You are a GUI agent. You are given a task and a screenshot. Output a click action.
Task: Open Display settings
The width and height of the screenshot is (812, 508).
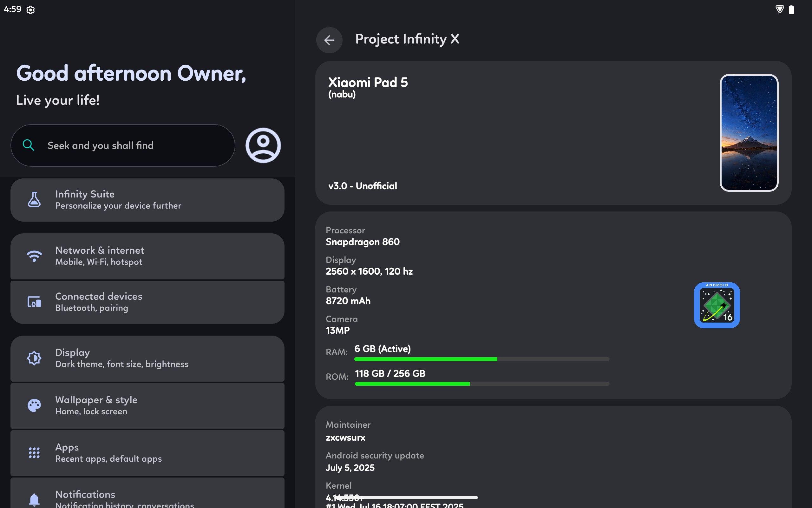click(147, 358)
